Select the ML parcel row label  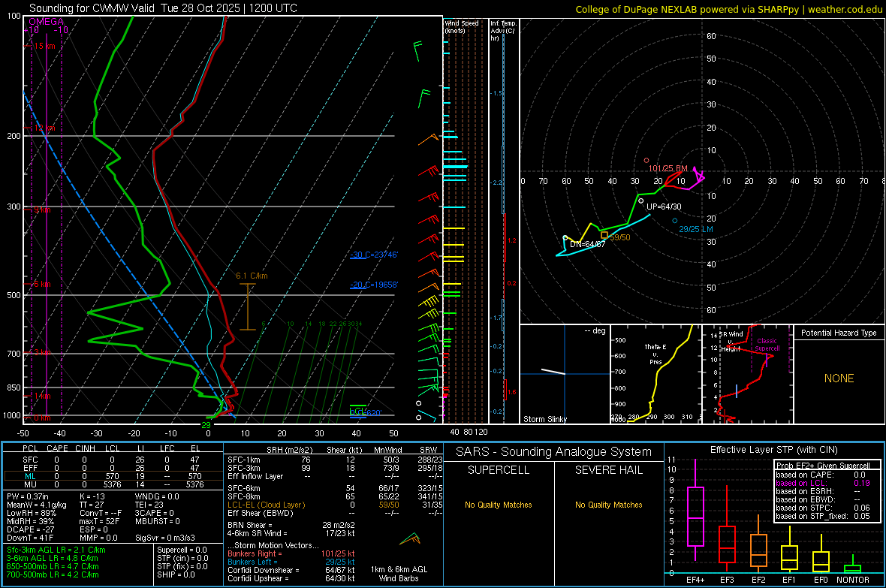coord(30,476)
